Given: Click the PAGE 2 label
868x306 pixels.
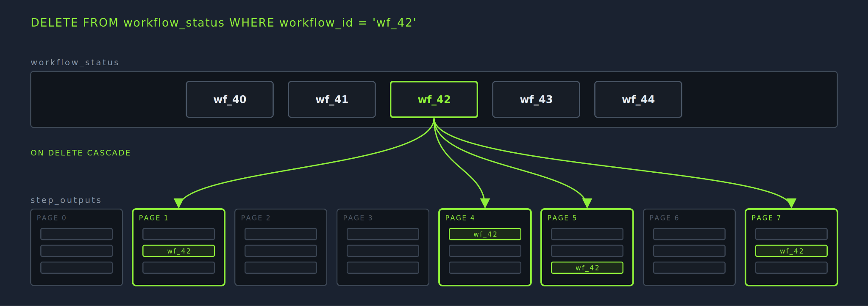Looking at the screenshot, I should click(256, 218).
